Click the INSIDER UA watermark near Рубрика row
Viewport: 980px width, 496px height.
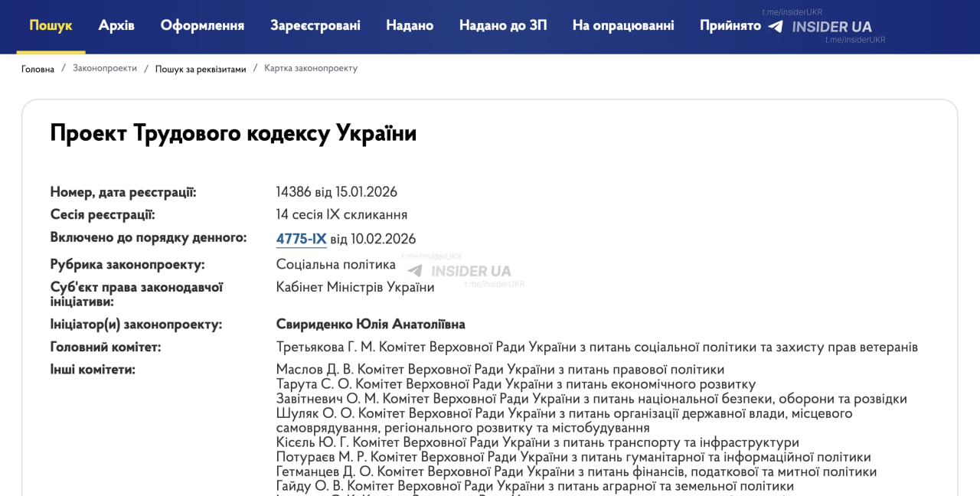(x=470, y=270)
